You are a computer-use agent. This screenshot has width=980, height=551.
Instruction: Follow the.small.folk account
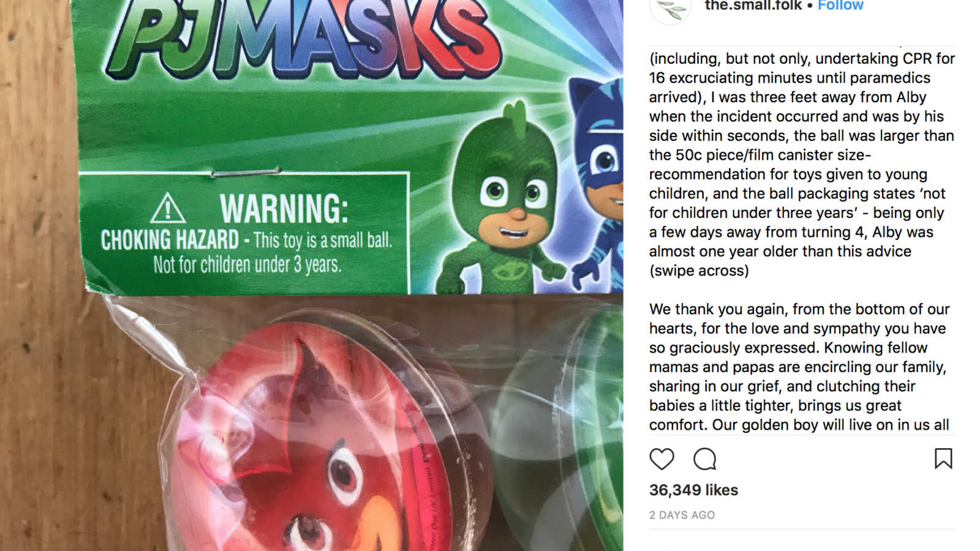[840, 6]
